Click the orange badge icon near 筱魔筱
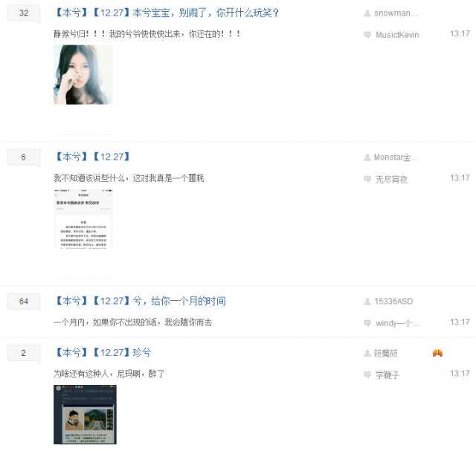 437,353
